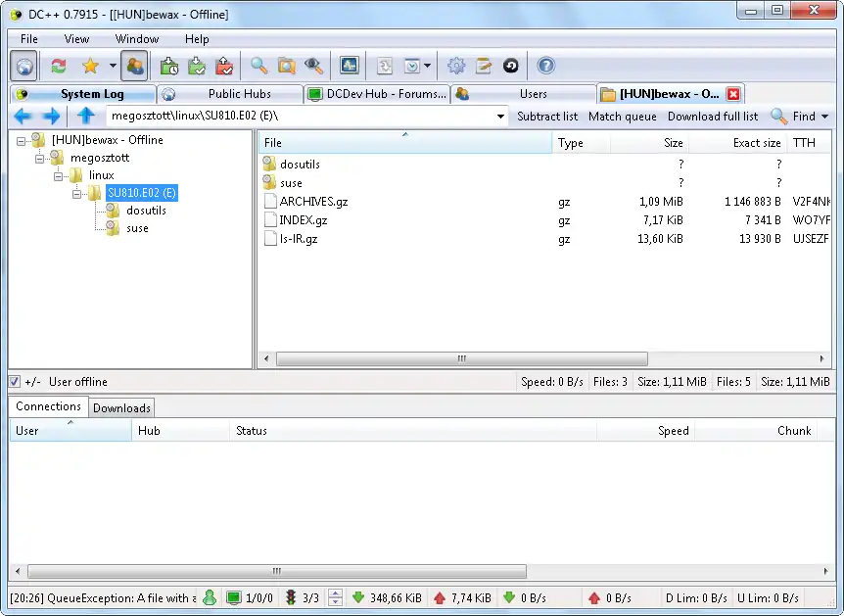Select the dosutils folder in the tree

coord(146,211)
